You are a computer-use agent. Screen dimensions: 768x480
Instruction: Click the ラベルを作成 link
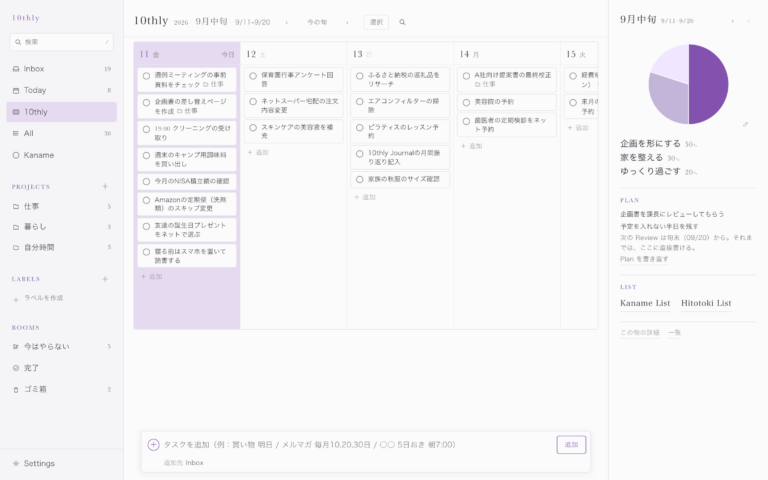44,298
